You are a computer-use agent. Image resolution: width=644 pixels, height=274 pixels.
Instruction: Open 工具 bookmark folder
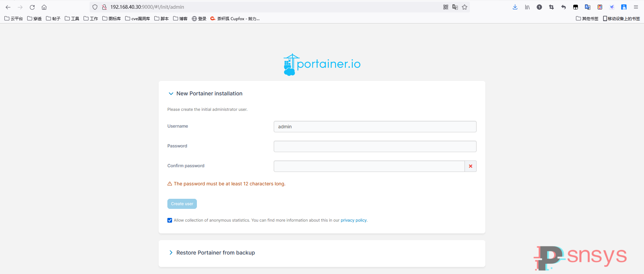tap(72, 18)
